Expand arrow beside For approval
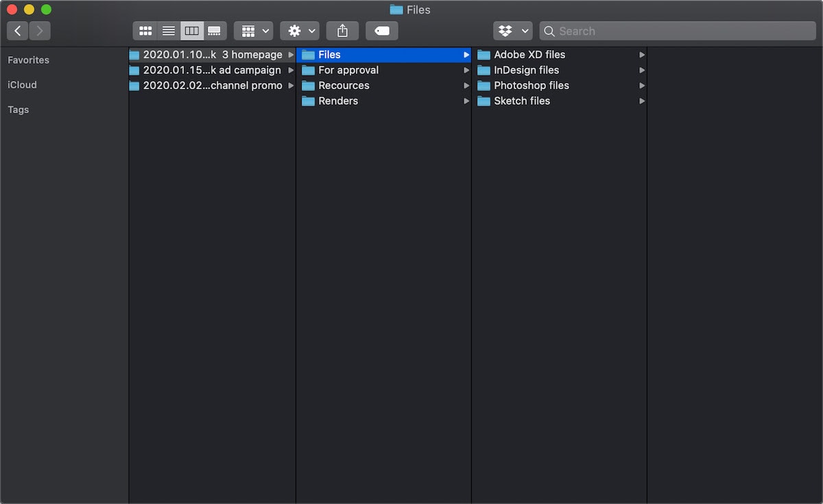Image resolution: width=823 pixels, height=504 pixels. 466,70
